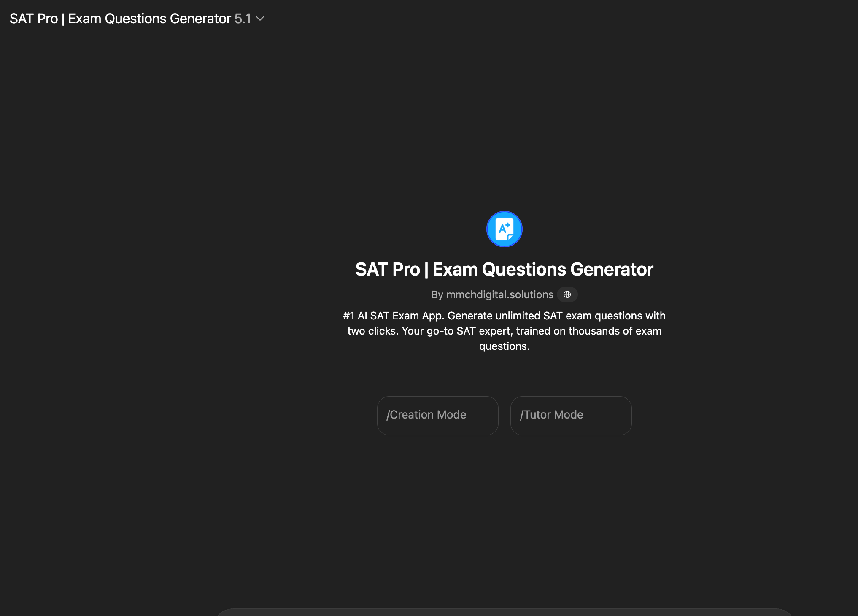Focus the message box at the bottom edge
The image size is (858, 616).
tap(504, 613)
